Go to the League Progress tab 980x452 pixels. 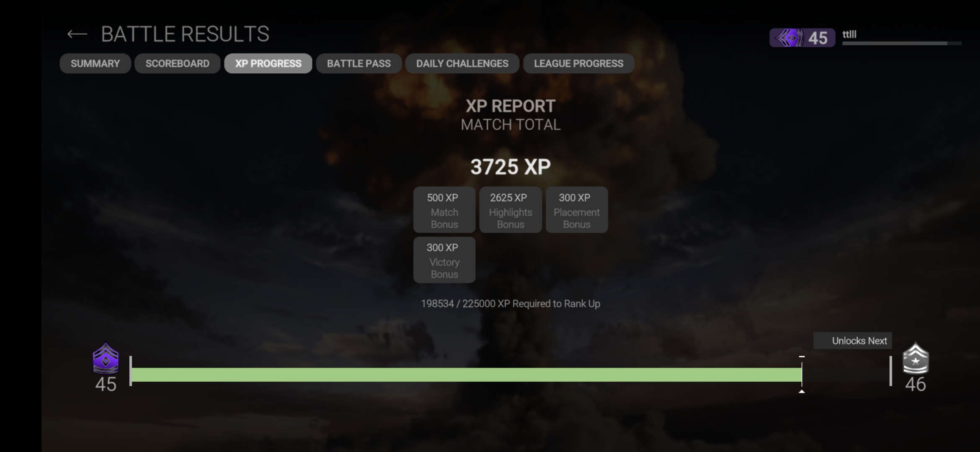pos(578,64)
